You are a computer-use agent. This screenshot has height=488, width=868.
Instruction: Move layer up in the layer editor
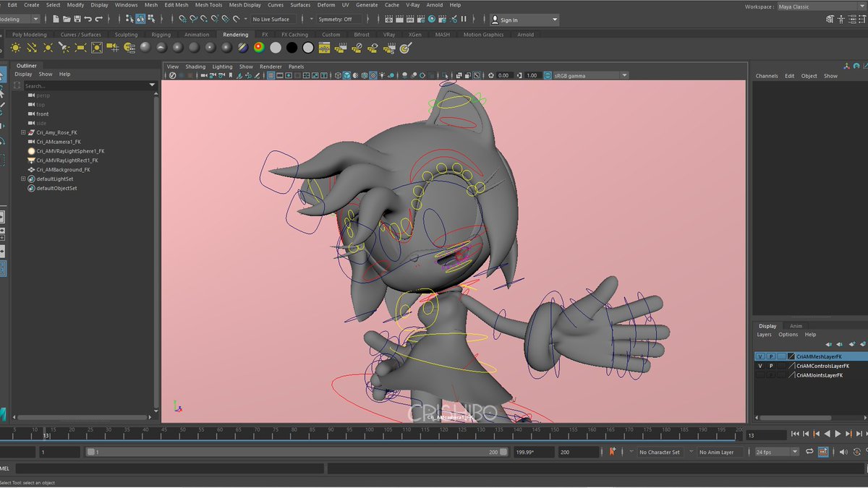829,344
